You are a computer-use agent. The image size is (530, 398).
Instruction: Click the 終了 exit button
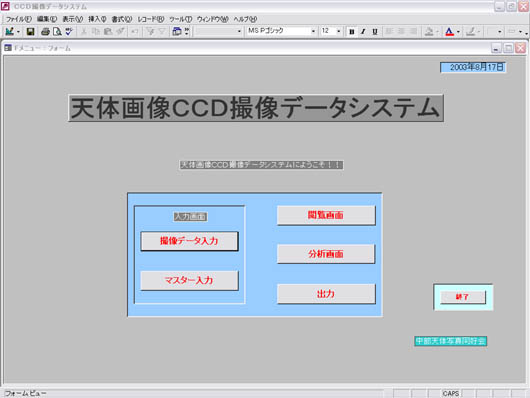pyautogui.click(x=463, y=297)
